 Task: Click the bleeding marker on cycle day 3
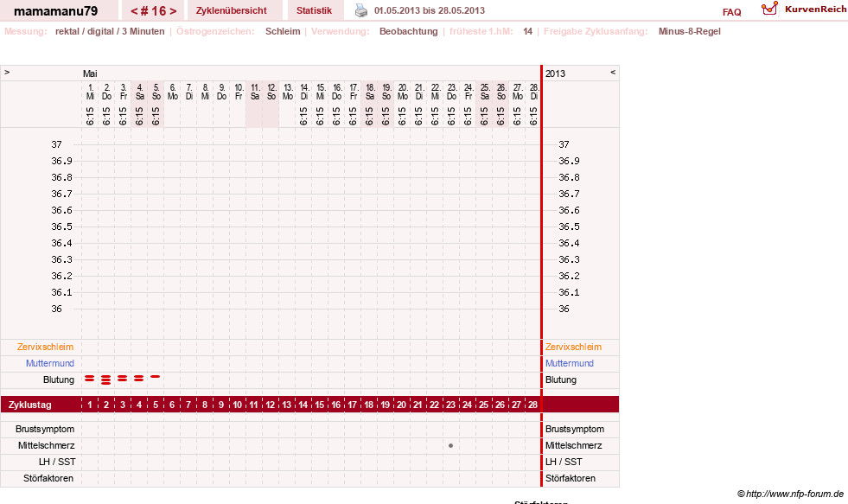(122, 379)
